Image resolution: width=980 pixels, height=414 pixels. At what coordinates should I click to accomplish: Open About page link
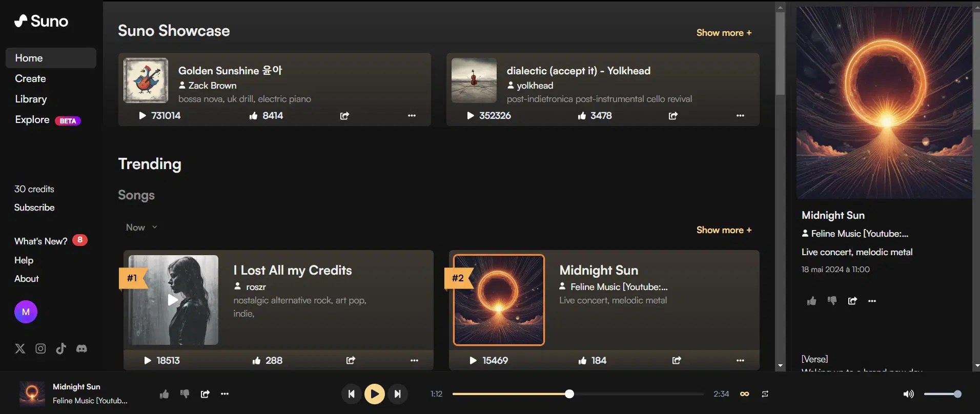click(x=27, y=279)
